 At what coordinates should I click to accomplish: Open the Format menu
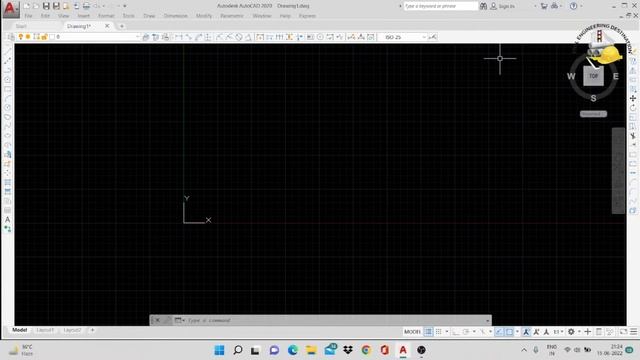[106, 16]
